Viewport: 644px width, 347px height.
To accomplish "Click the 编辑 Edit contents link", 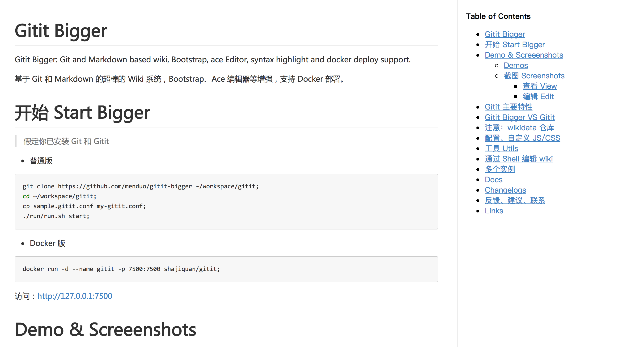I will point(538,97).
